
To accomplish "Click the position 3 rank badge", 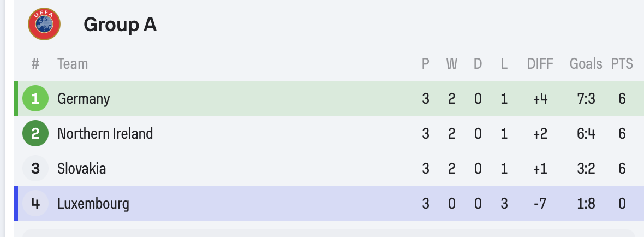I will click(35, 169).
